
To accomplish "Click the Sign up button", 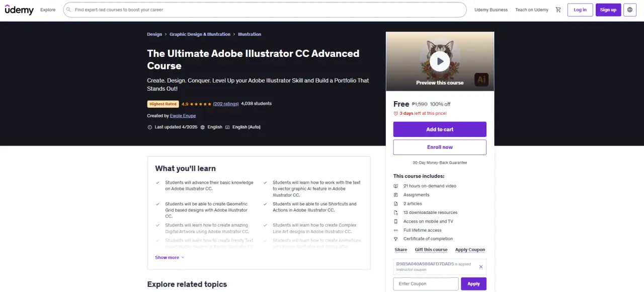I will coord(608,10).
